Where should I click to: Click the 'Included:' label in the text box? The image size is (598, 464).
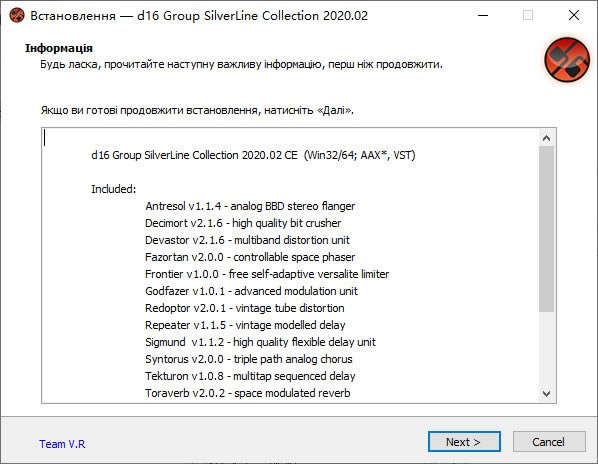coord(113,189)
